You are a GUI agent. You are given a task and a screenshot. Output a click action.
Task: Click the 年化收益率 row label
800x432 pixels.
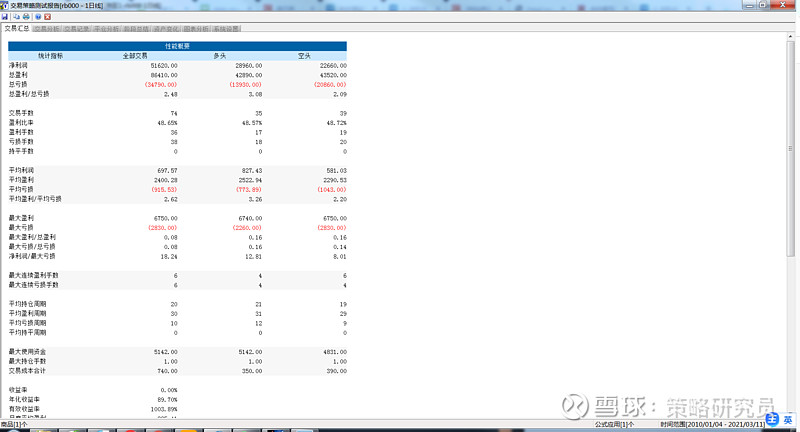pos(24,399)
